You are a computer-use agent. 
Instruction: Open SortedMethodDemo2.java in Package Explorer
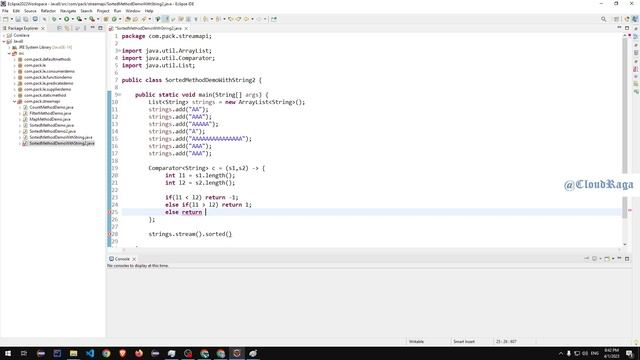click(53, 131)
